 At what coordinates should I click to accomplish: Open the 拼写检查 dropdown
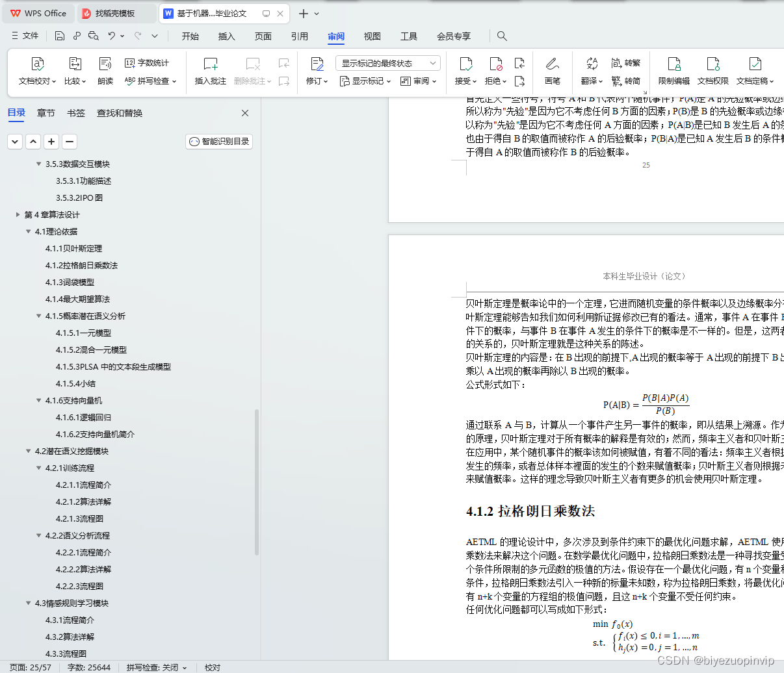[150, 81]
